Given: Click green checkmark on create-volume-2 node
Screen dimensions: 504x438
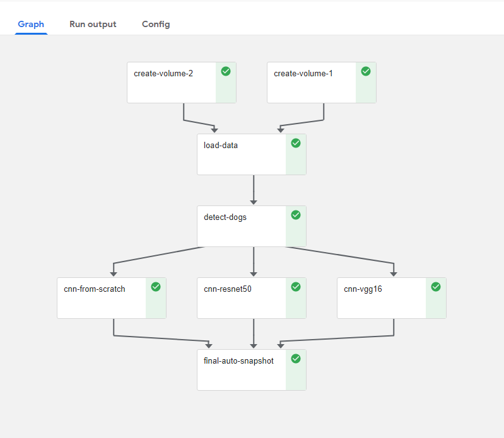Looking at the screenshot, I should (226, 71).
